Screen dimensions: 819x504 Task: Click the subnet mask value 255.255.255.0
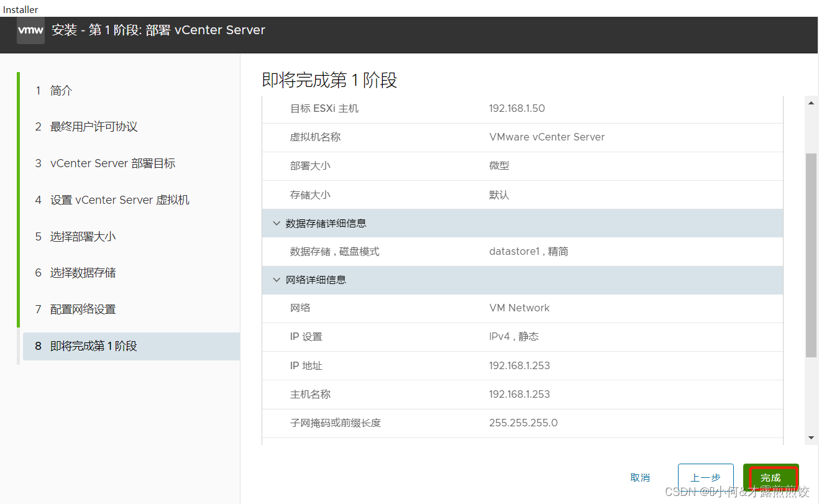[523, 423]
